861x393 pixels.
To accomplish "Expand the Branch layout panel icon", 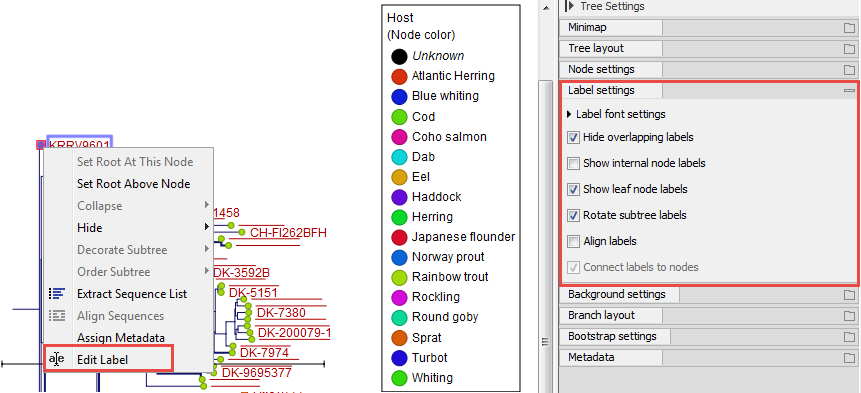I will 849,316.
